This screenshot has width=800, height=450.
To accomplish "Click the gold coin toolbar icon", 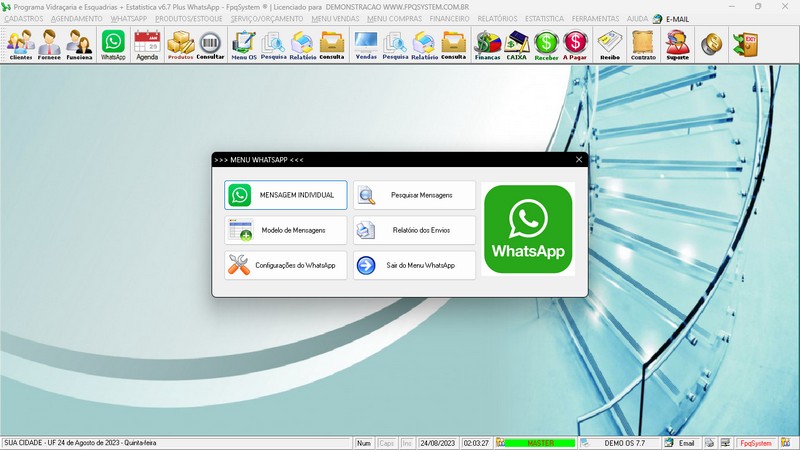I will [711, 45].
